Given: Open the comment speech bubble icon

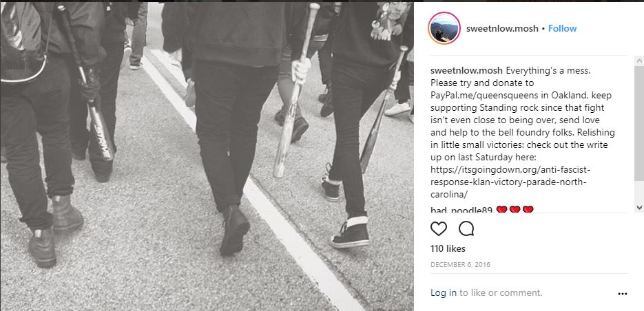Looking at the screenshot, I should click(466, 228).
